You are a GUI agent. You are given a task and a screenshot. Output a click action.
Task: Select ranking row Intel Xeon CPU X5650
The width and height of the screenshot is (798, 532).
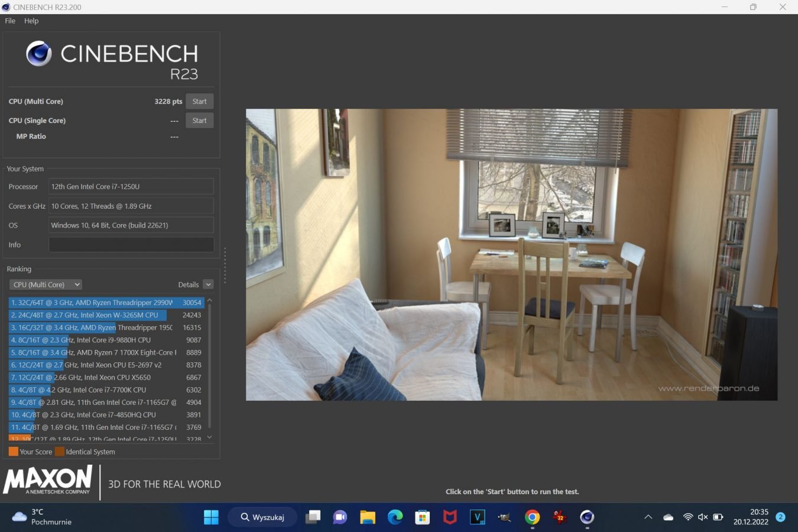[106, 377]
